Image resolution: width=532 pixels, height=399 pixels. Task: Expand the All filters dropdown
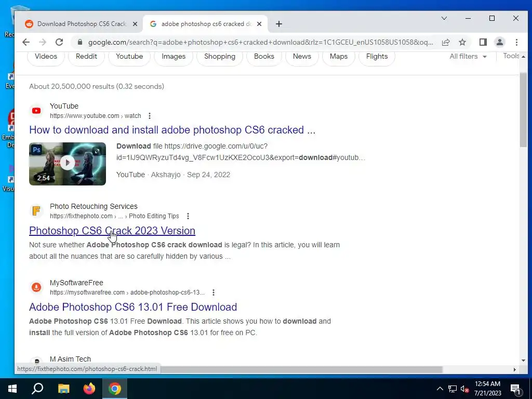468,56
